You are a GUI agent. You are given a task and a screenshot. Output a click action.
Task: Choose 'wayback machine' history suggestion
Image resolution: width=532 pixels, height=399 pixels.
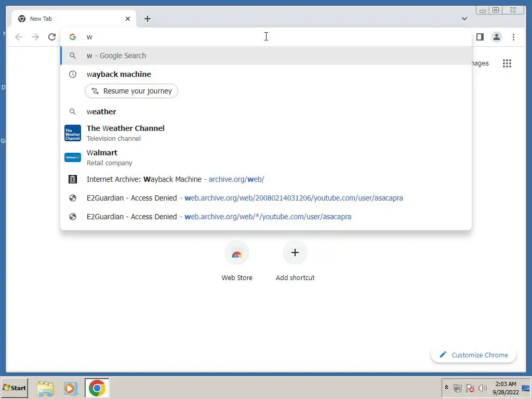(266, 74)
